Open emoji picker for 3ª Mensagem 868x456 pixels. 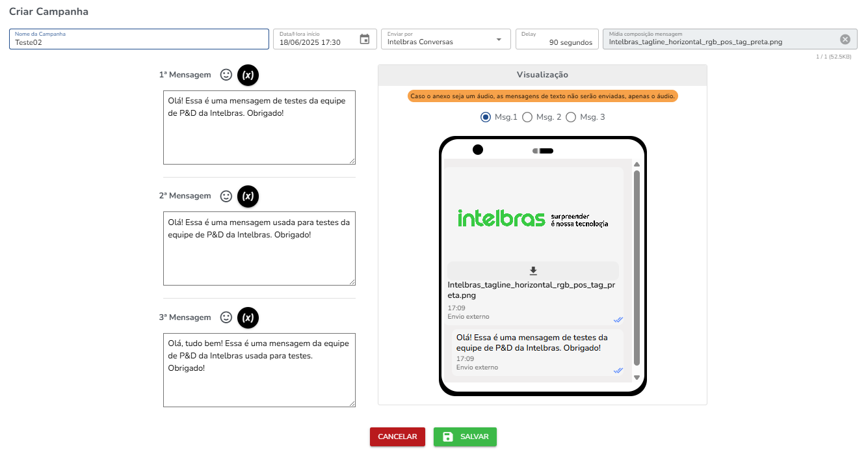tap(226, 317)
